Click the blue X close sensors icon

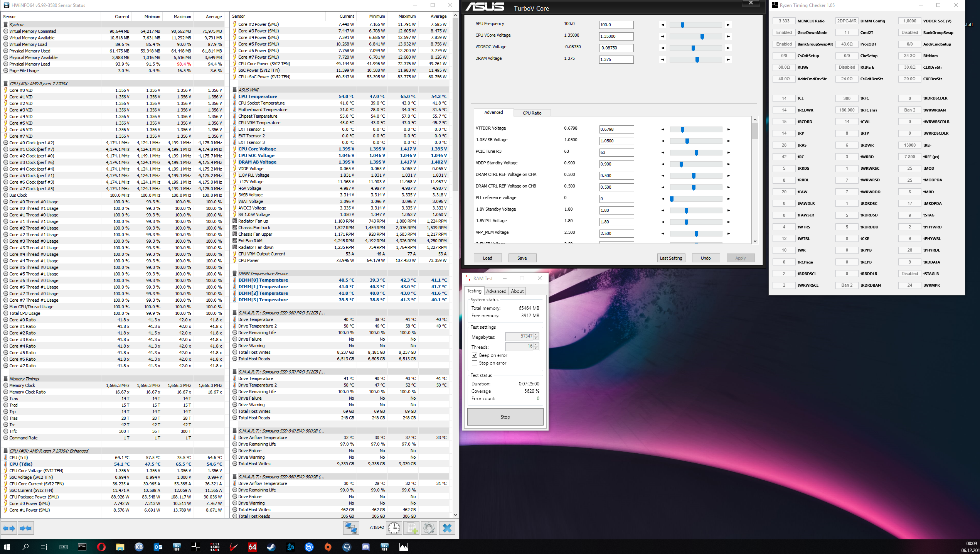click(447, 528)
